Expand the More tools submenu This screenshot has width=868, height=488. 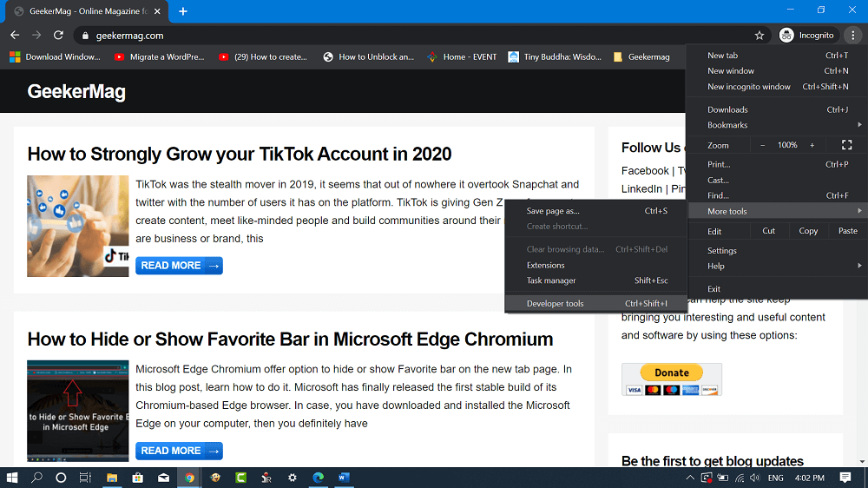point(777,211)
